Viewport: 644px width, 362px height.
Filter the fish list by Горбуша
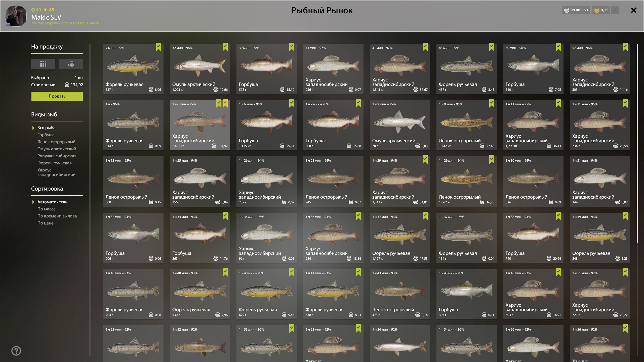coord(46,135)
